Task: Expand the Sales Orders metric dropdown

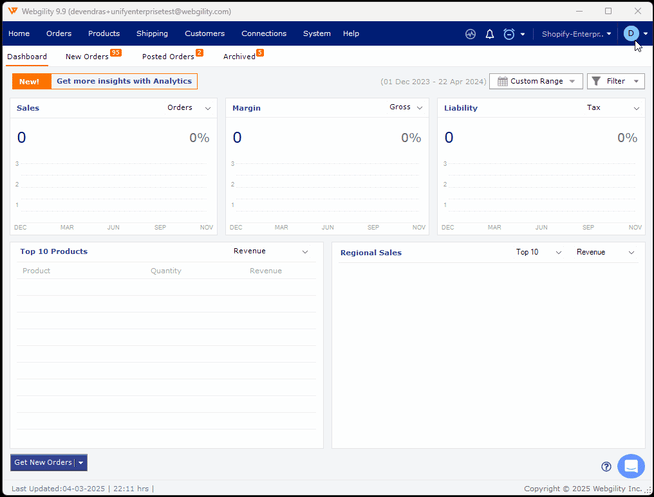Action: pyautogui.click(x=189, y=108)
